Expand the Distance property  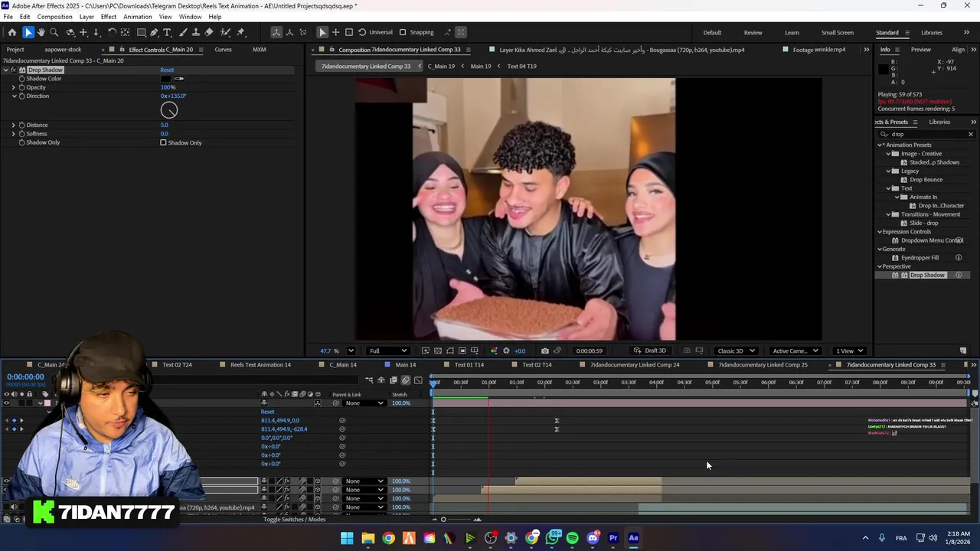pyautogui.click(x=13, y=125)
